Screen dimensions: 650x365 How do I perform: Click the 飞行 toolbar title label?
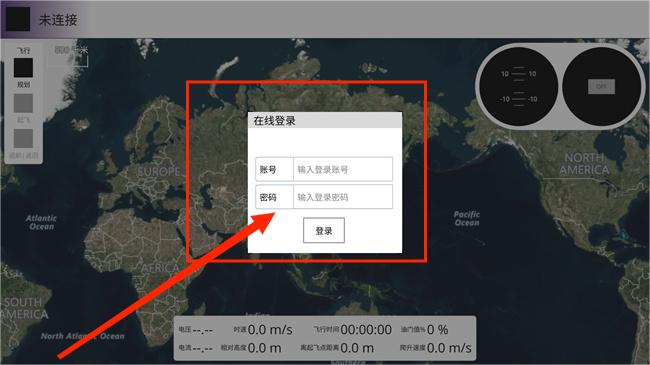[23, 51]
